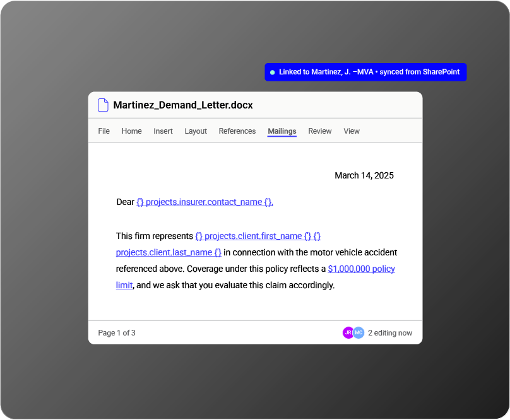The width and height of the screenshot is (510, 420).
Task: Click the March 14, 2025 date text
Action: coord(364,175)
